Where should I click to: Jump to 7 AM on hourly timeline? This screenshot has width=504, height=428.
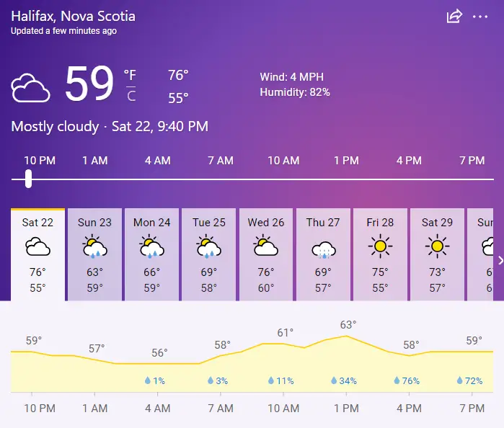pyautogui.click(x=221, y=161)
